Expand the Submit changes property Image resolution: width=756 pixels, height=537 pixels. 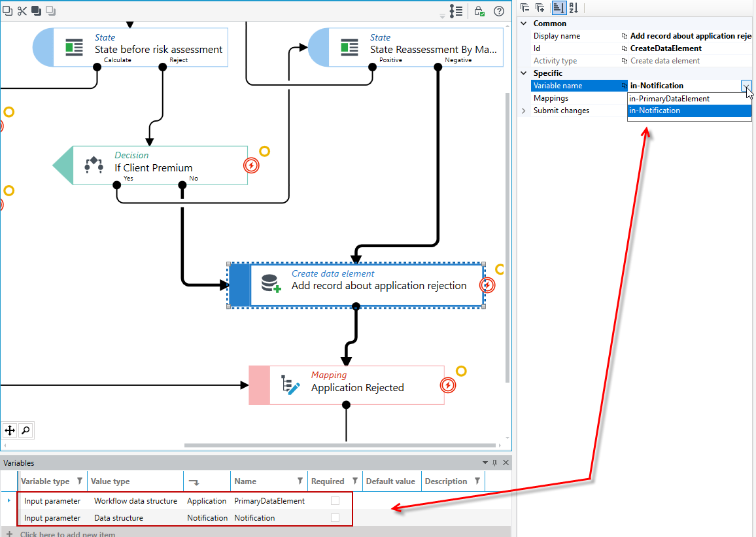[524, 111]
